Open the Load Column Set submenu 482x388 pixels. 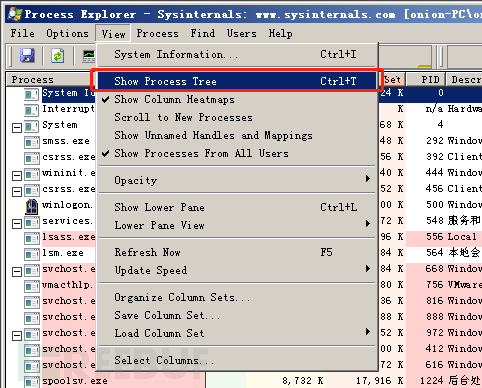(237, 333)
